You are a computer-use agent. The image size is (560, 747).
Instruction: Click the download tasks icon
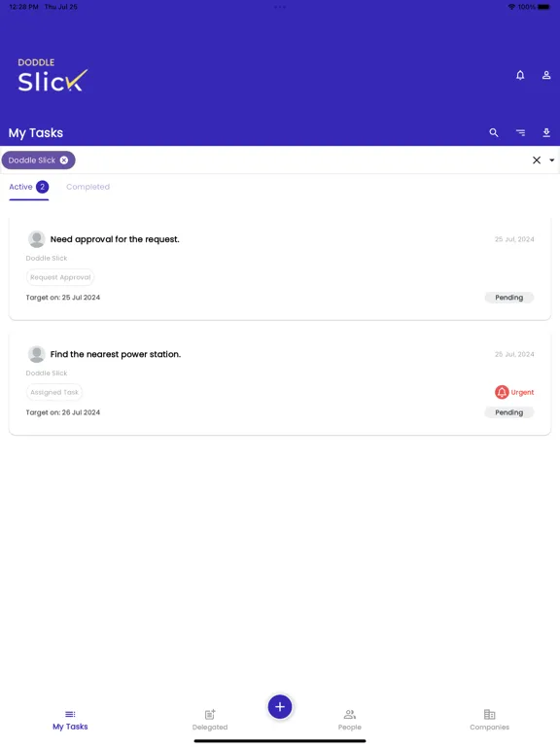coord(546,133)
